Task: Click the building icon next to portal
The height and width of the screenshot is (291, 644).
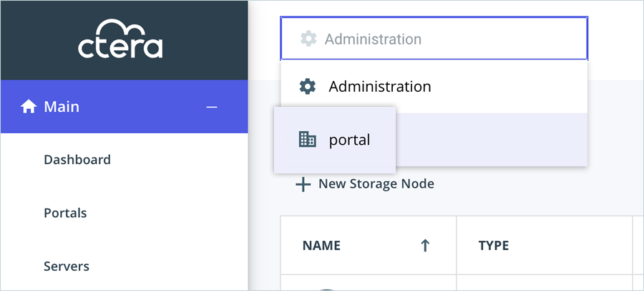Action: pyautogui.click(x=307, y=140)
